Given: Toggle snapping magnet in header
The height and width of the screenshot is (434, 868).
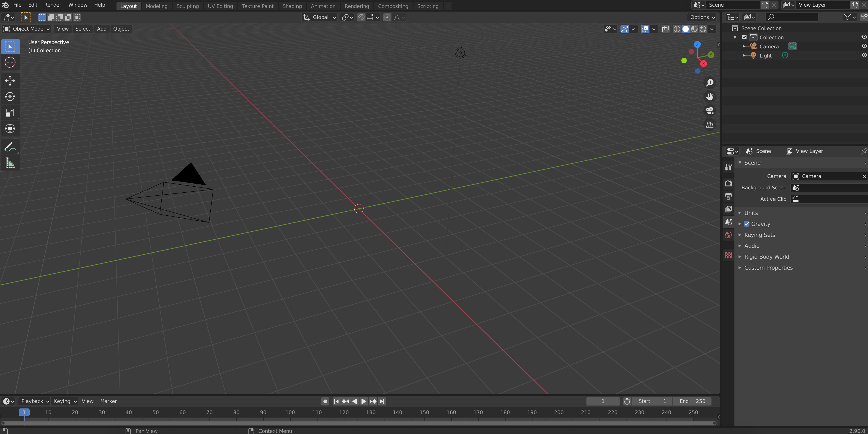Looking at the screenshot, I should 361,17.
